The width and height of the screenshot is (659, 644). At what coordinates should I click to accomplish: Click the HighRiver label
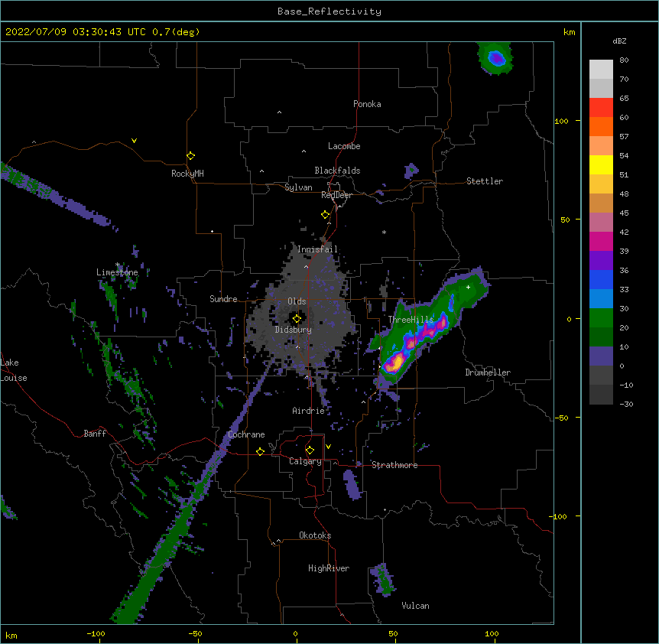(329, 568)
